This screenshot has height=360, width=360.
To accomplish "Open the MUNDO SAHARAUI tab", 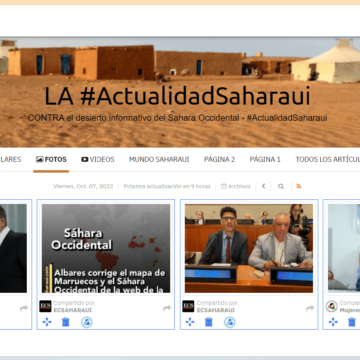I will pos(159,159).
